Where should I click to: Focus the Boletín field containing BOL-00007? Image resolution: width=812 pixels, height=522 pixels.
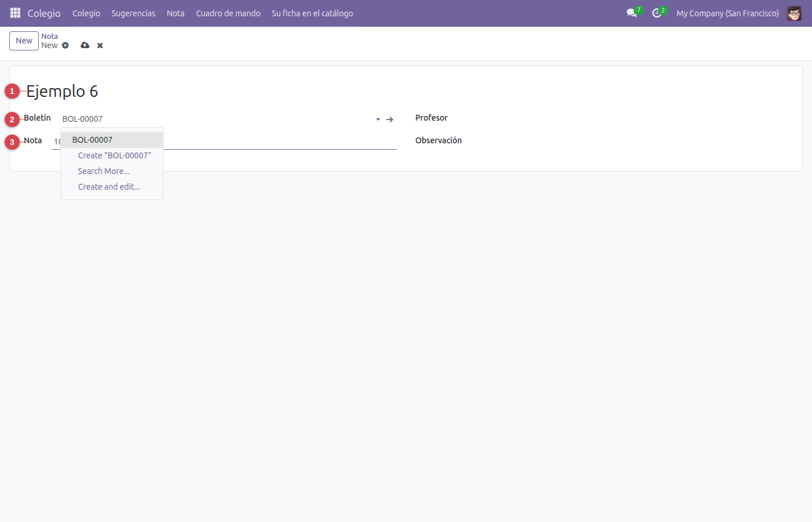[x=216, y=119]
